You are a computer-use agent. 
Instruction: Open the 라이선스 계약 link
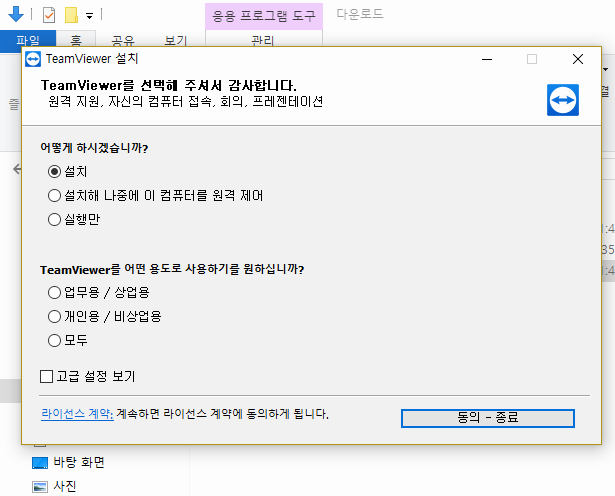pos(77,414)
